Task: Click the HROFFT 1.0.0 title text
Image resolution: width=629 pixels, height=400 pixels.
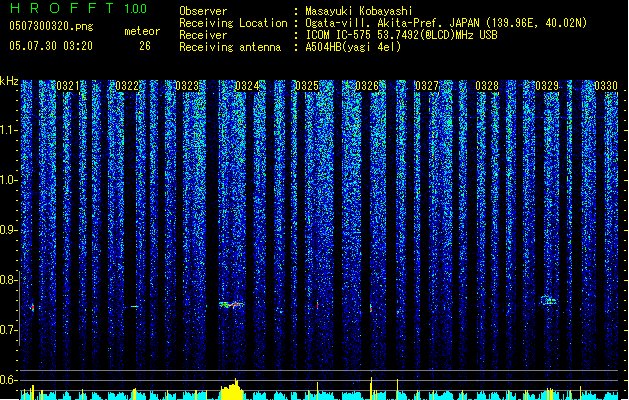Action: (x=78, y=8)
